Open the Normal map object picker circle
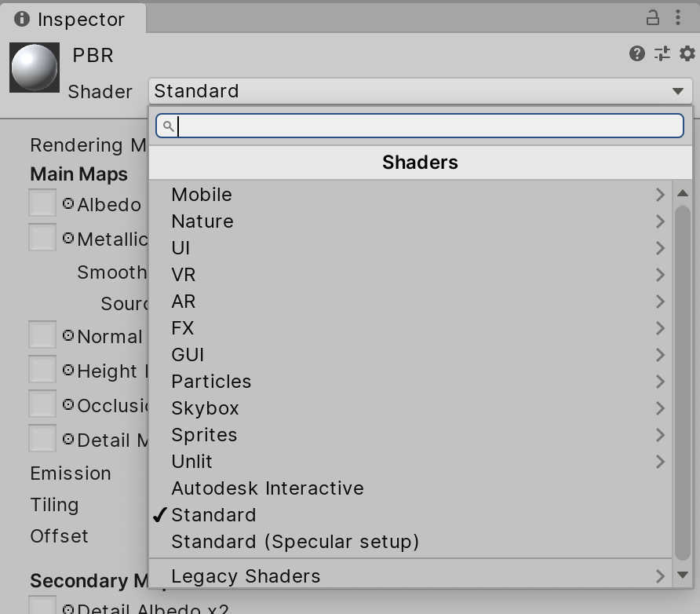The width and height of the screenshot is (700, 614). 69,335
